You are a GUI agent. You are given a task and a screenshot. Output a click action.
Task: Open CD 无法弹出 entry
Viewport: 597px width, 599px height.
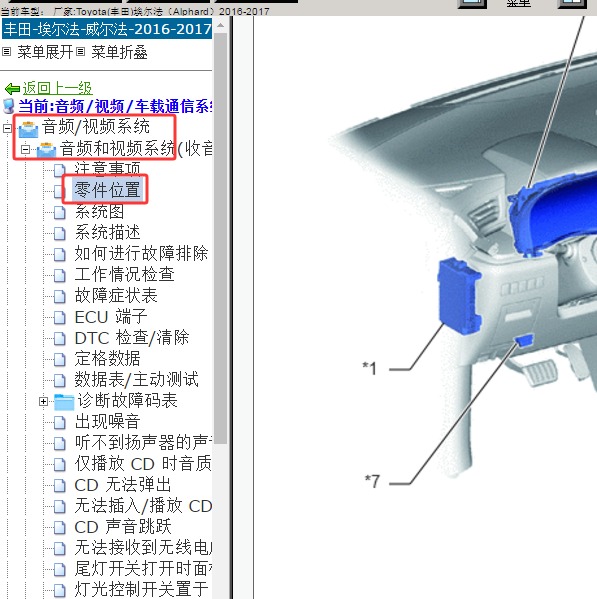coord(123,485)
